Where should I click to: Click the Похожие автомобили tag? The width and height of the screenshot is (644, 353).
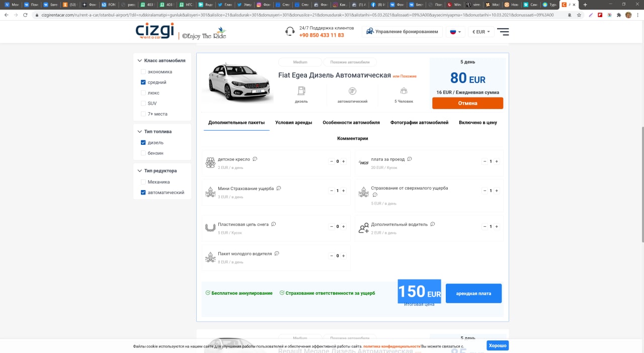(x=350, y=62)
